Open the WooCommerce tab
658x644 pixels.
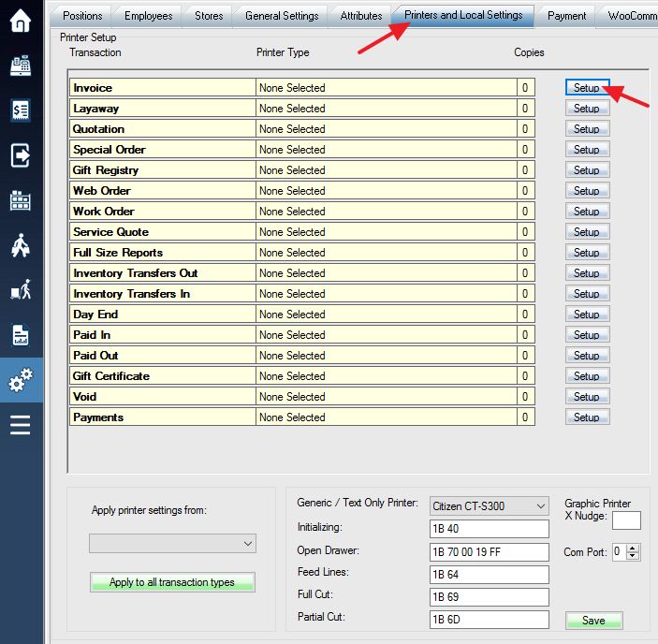632,16
